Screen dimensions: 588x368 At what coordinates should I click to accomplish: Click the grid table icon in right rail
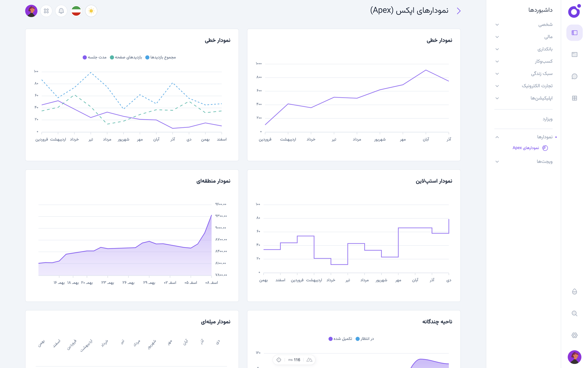574,98
